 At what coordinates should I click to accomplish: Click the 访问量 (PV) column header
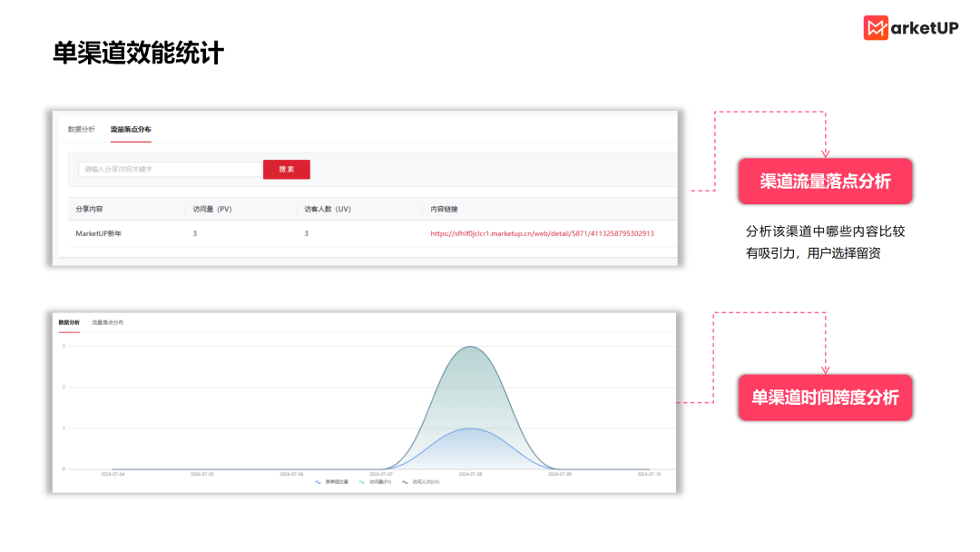[211, 209]
